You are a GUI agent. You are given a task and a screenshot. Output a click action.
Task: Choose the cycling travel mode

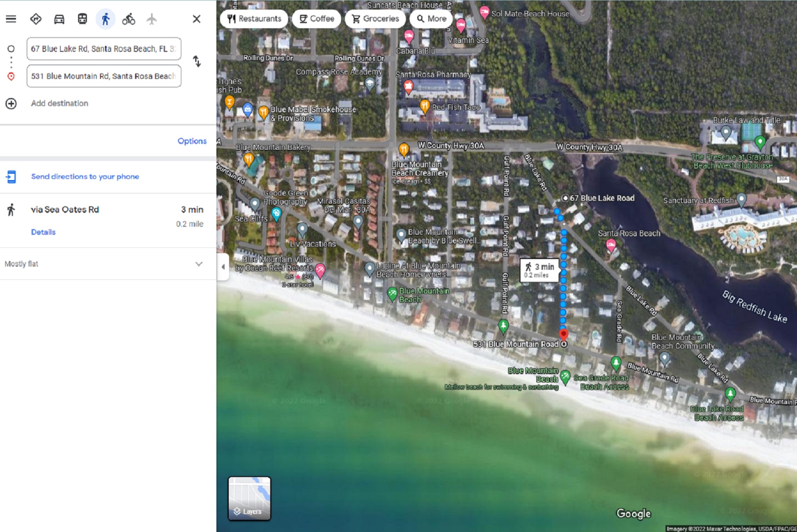128,18
